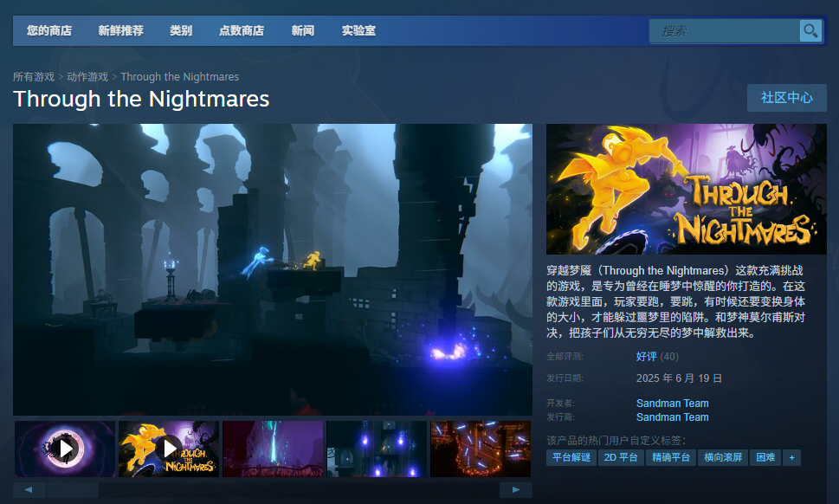Open the 您的商店 store menu

point(51,30)
